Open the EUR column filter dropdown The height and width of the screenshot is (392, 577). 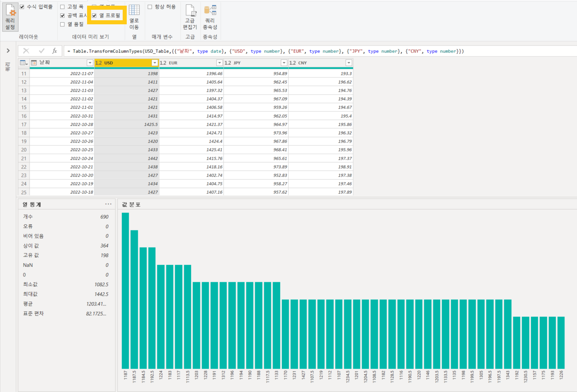click(x=219, y=63)
